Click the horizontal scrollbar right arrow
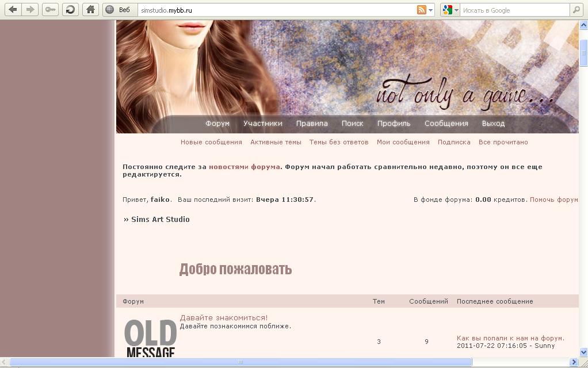 click(574, 362)
